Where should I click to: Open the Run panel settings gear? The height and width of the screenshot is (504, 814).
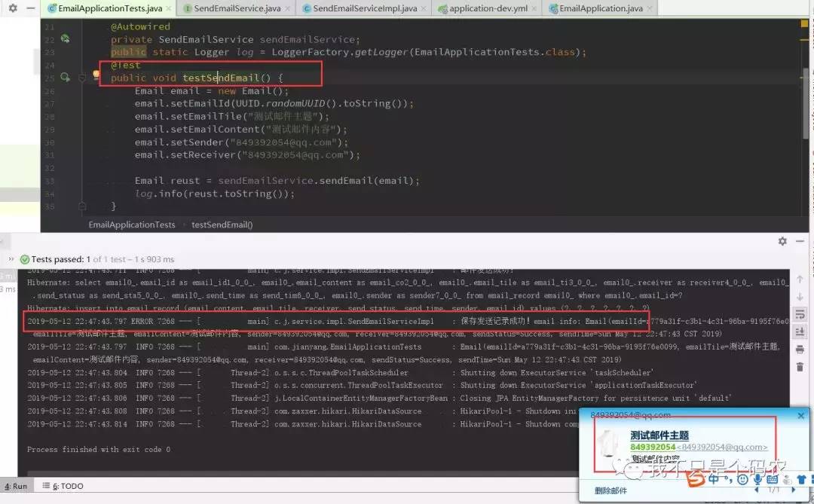782,241
